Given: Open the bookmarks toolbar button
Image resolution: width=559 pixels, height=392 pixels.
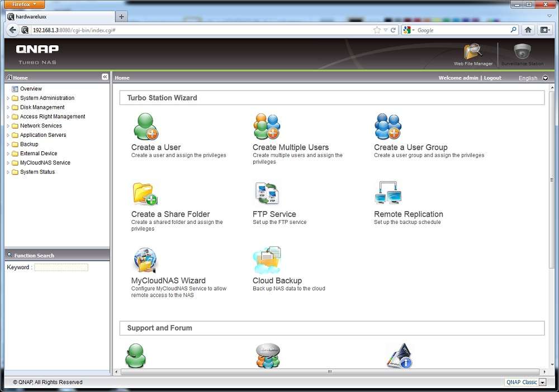Looking at the screenshot, I should 545,30.
